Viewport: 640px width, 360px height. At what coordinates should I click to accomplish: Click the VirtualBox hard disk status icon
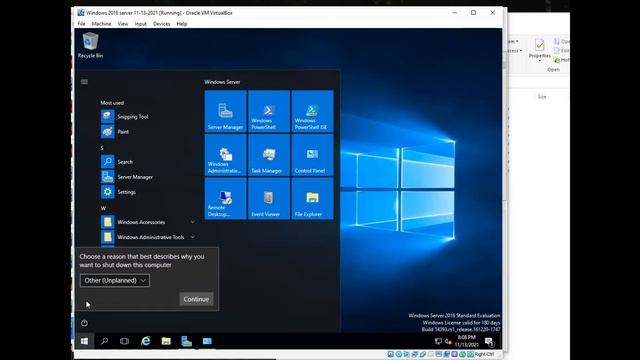[x=391, y=354]
